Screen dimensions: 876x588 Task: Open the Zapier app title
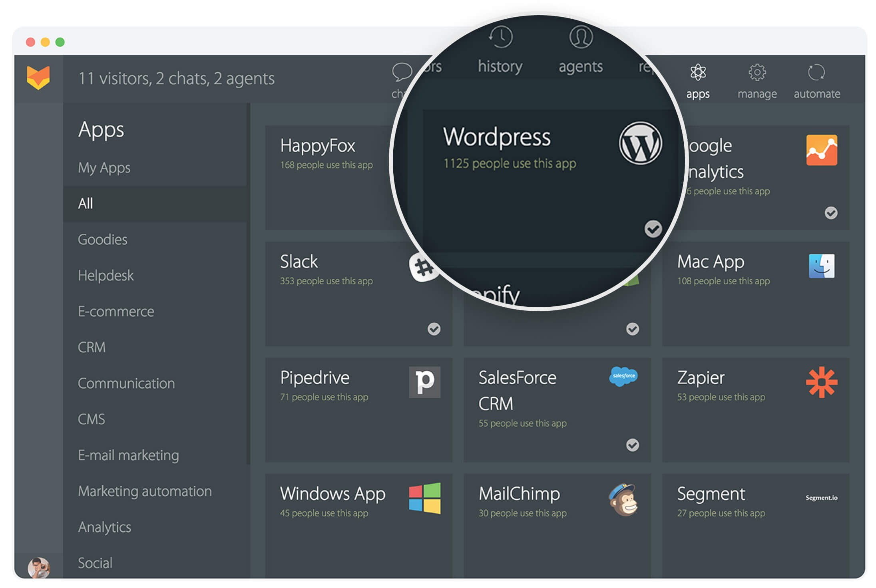pyautogui.click(x=701, y=378)
